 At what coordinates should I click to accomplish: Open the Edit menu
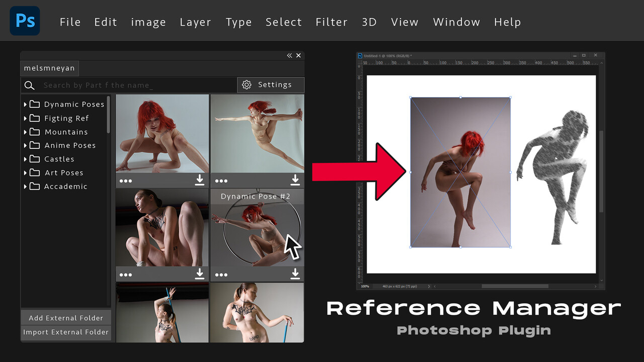tap(106, 22)
